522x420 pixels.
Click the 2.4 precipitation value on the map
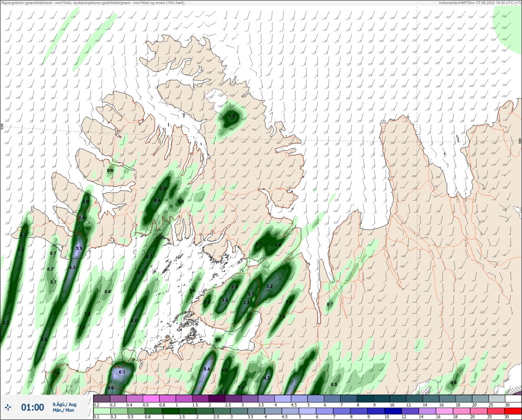(157, 200)
